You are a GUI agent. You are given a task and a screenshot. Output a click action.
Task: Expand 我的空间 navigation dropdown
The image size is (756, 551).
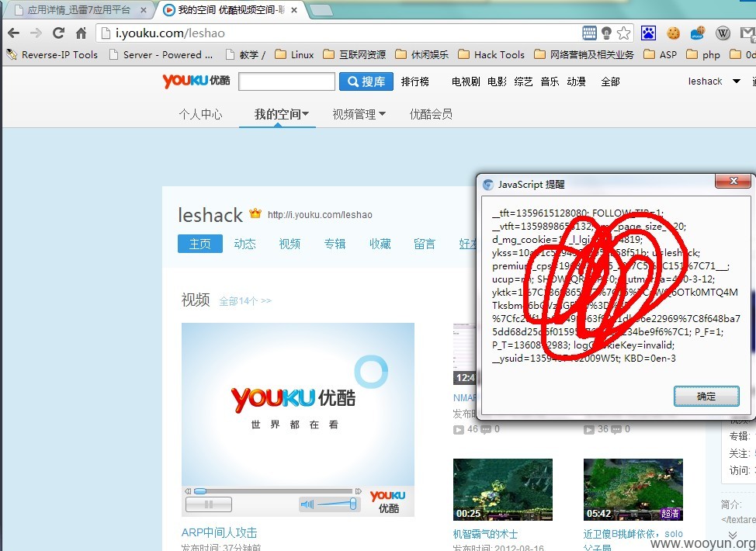pos(282,114)
